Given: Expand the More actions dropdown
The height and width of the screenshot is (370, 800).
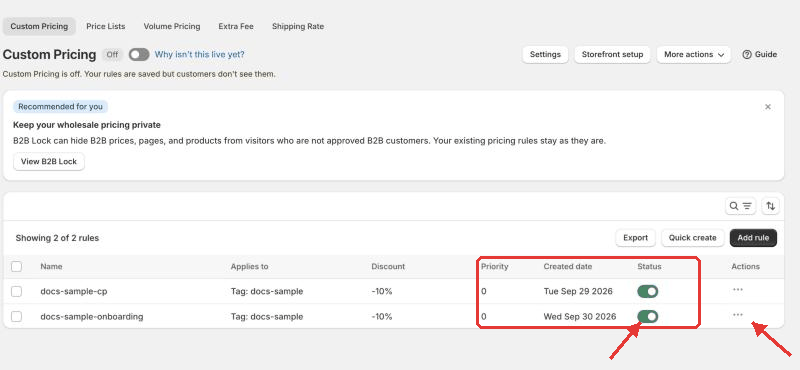Looking at the screenshot, I should click(x=694, y=55).
